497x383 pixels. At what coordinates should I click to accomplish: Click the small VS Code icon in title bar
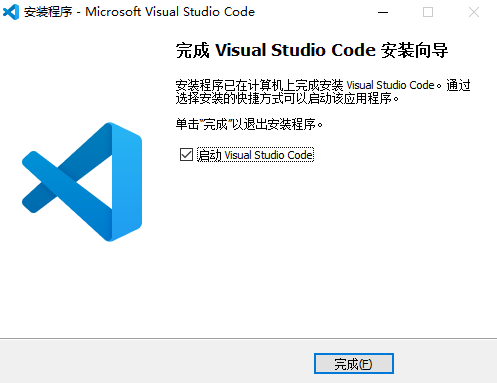pyautogui.click(x=11, y=12)
